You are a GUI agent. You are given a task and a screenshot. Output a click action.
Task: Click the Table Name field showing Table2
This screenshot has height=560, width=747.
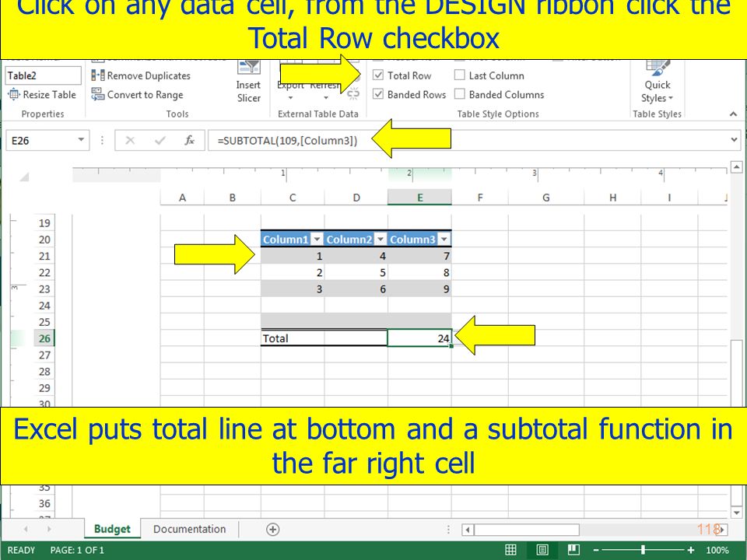[x=44, y=75]
